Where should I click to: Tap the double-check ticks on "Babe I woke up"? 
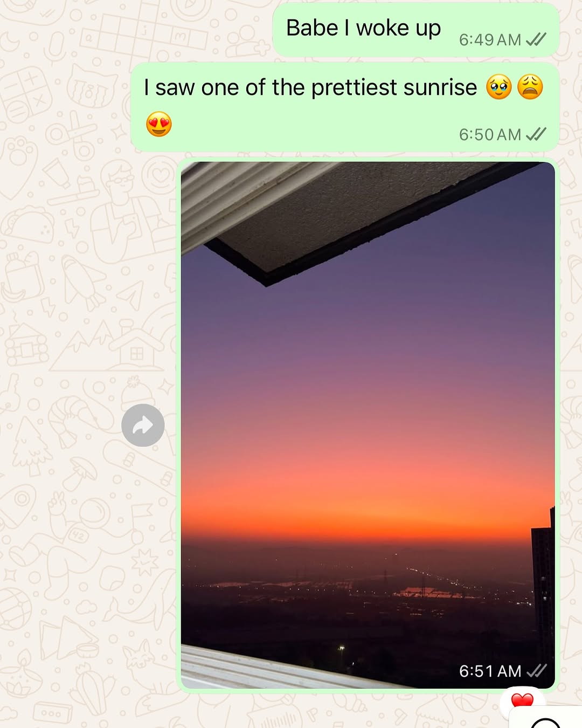(536, 39)
